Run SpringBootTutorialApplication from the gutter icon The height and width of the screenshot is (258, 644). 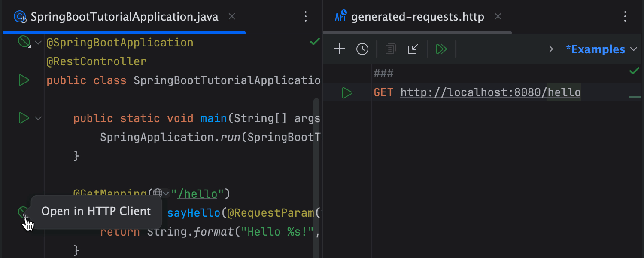(x=24, y=80)
